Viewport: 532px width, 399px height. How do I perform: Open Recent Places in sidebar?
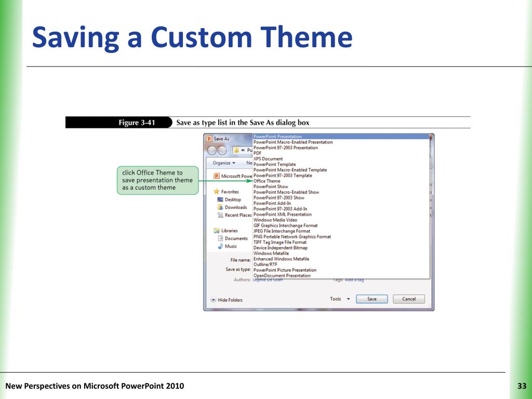pos(235,215)
